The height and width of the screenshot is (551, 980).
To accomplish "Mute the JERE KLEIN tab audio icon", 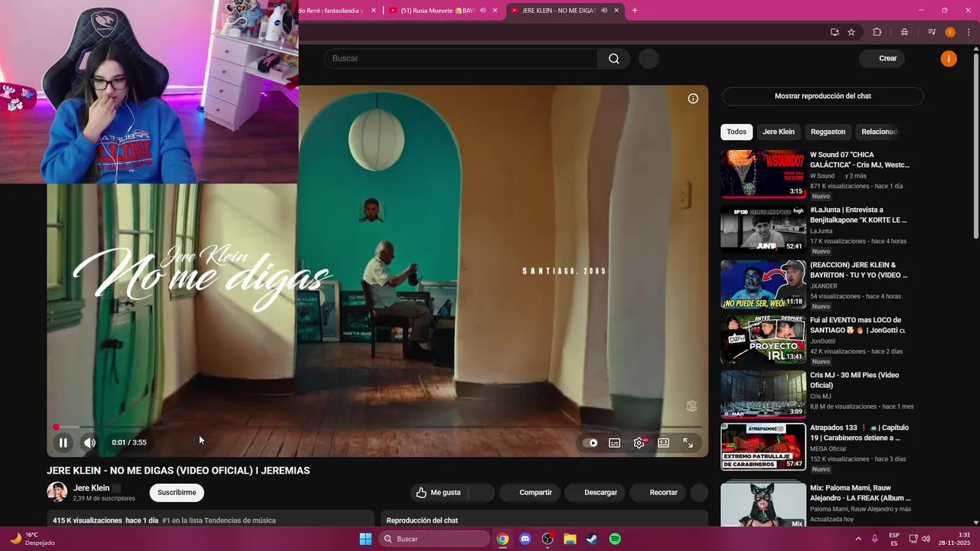I will (x=604, y=10).
